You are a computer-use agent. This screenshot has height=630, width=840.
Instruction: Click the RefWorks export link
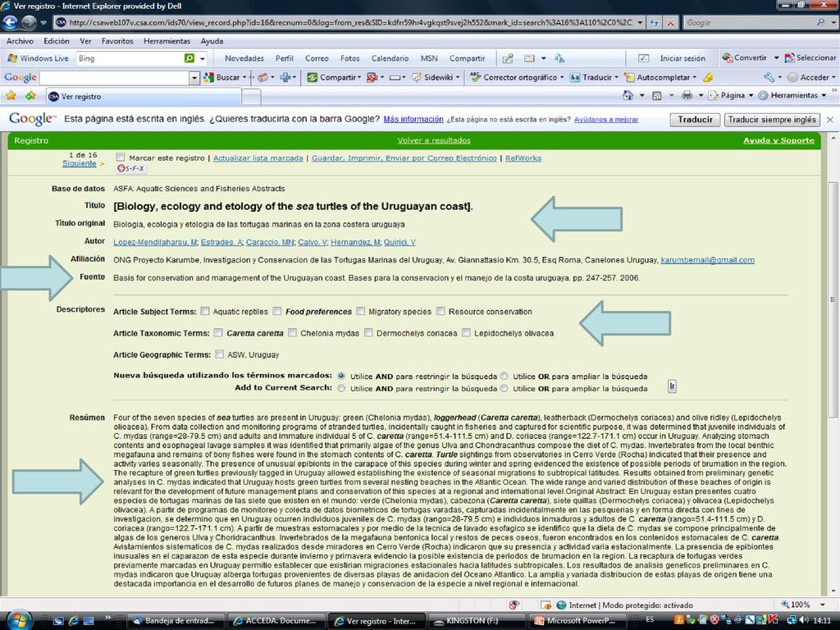pyautogui.click(x=523, y=158)
